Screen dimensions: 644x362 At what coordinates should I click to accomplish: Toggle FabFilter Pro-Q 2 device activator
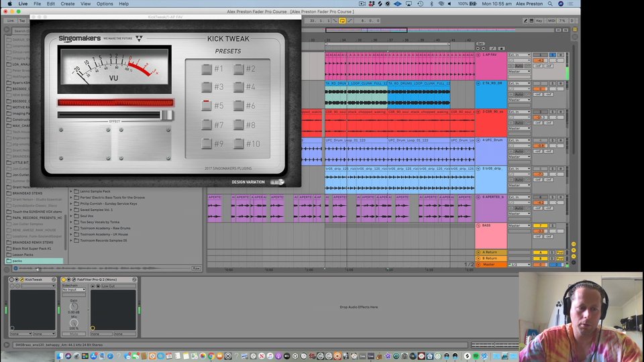pos(64,280)
